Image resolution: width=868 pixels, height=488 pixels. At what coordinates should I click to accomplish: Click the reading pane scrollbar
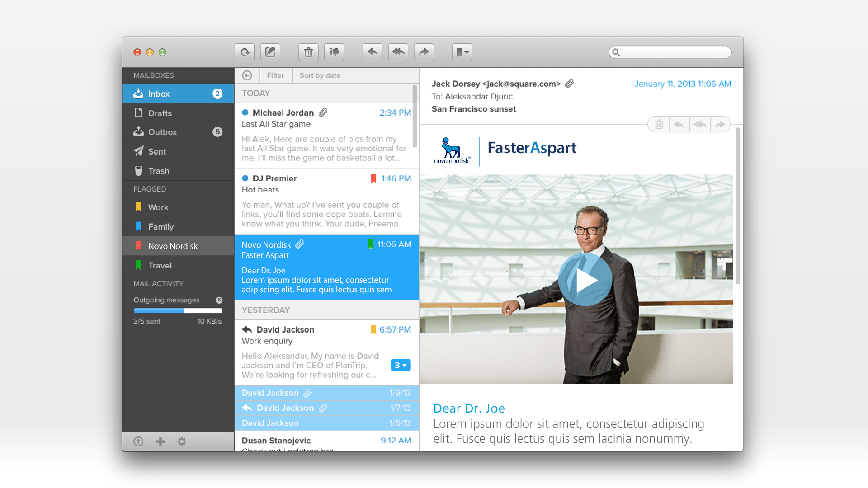(x=738, y=206)
